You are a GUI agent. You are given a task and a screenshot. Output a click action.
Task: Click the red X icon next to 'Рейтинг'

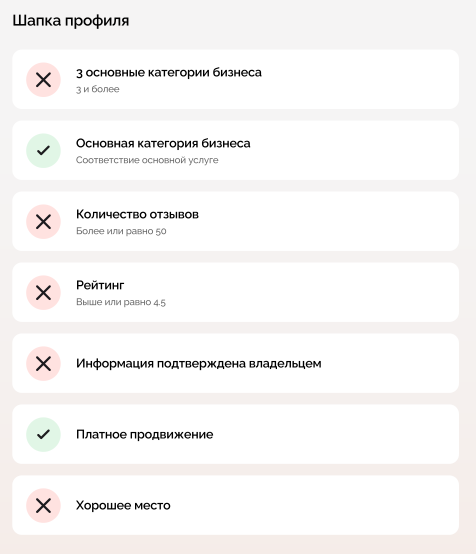43,293
